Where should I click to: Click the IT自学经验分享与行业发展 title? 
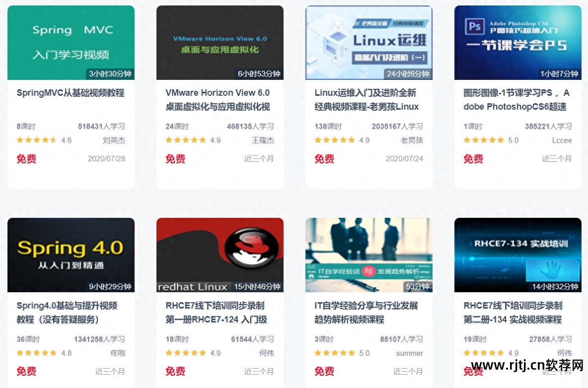pos(366,313)
